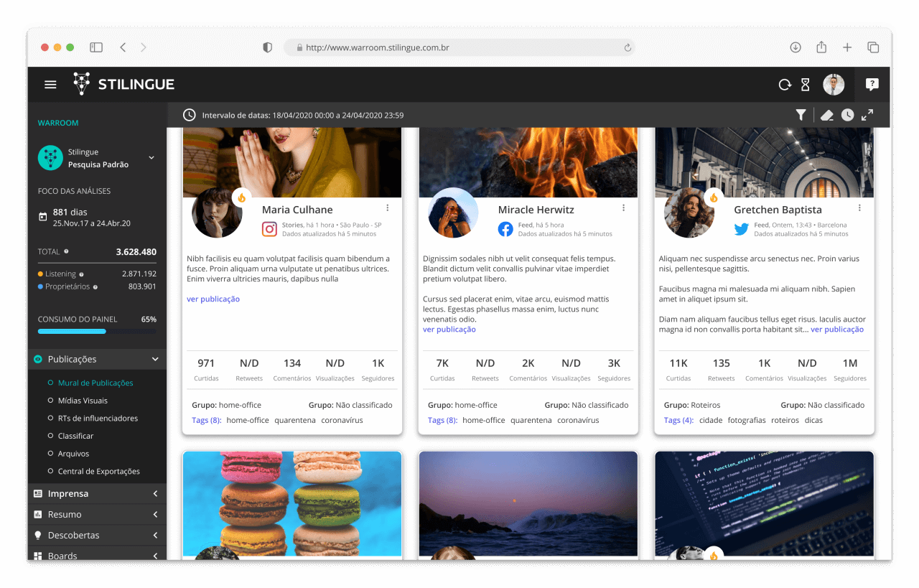The width and height of the screenshot is (919, 588).
Task: Click the Facebook icon on Miracle Herwitz card
Action: [505, 229]
